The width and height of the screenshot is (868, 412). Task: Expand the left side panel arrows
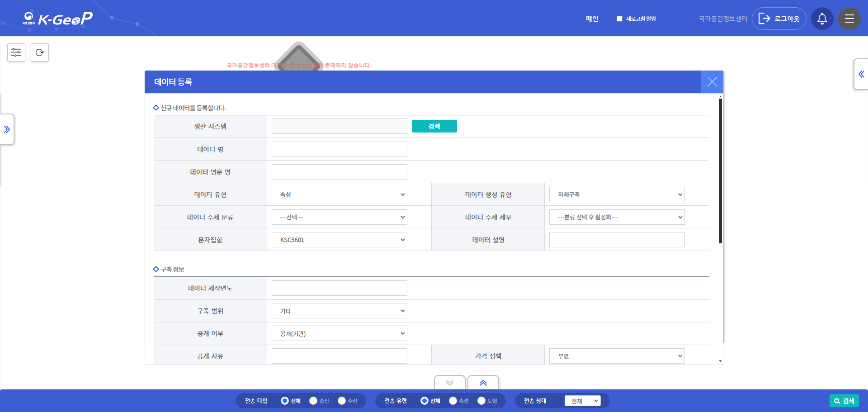click(x=7, y=129)
